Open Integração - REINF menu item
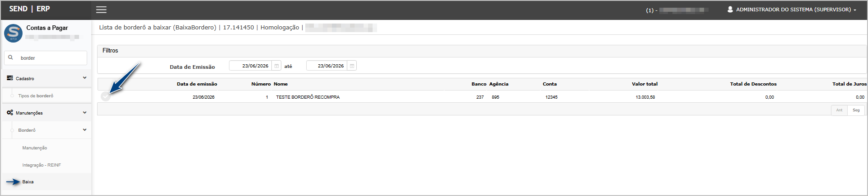Image resolution: width=868 pixels, height=196 pixels. [42, 165]
